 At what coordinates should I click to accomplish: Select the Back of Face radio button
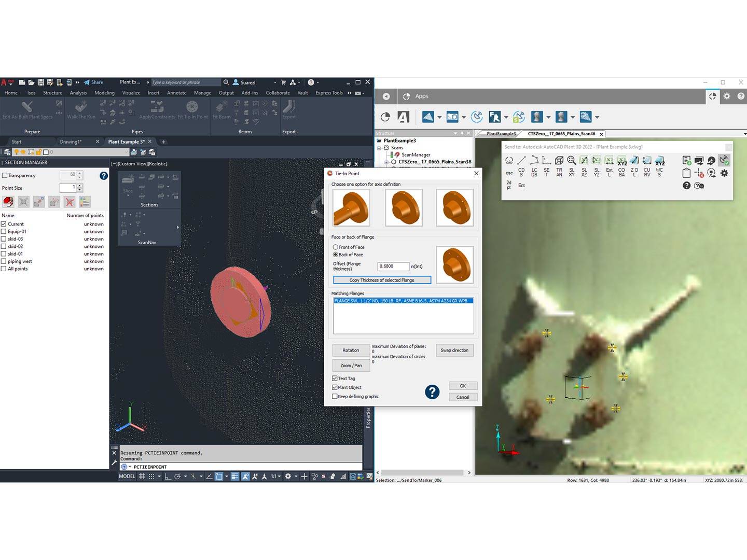click(x=336, y=255)
